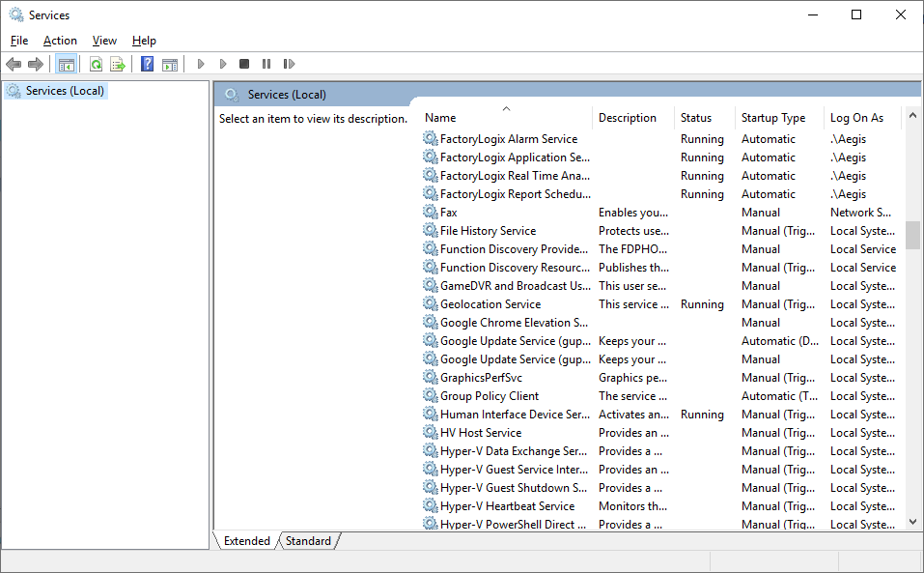Switch to the Standard tab
This screenshot has width=924, height=573.
pyautogui.click(x=308, y=541)
